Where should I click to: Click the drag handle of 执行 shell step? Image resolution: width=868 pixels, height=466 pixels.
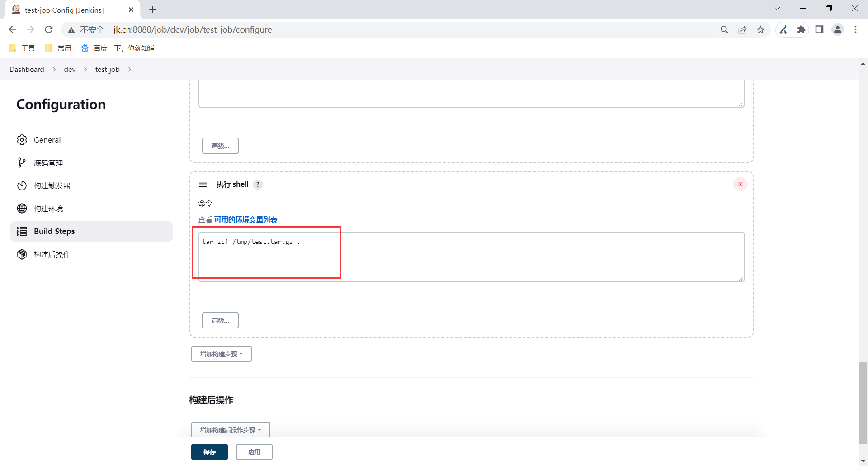click(x=203, y=185)
